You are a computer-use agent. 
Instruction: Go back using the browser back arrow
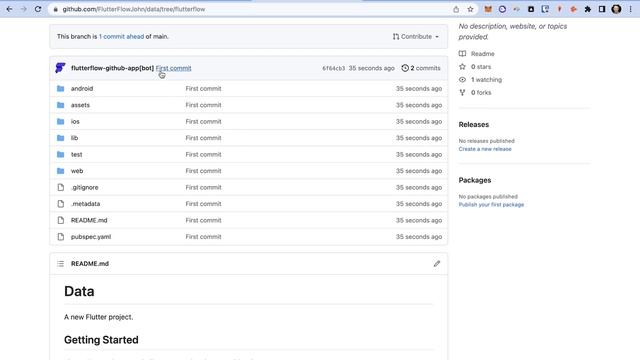point(9,9)
